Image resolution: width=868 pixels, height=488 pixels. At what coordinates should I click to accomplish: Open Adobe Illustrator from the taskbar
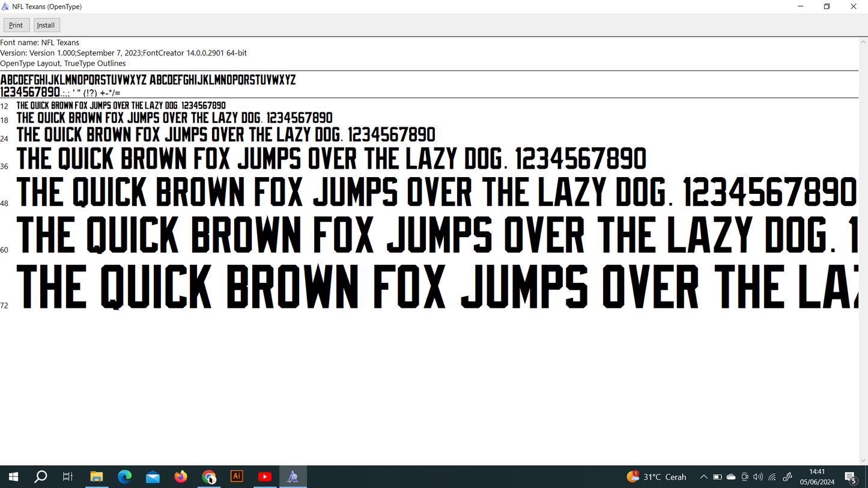237,477
